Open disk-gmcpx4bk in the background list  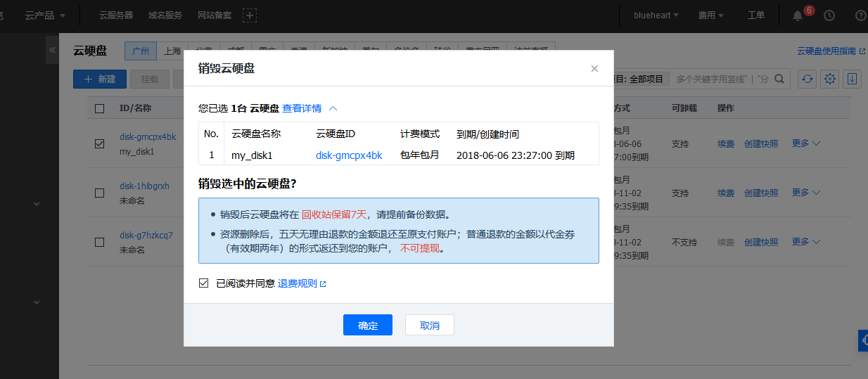[x=148, y=136]
